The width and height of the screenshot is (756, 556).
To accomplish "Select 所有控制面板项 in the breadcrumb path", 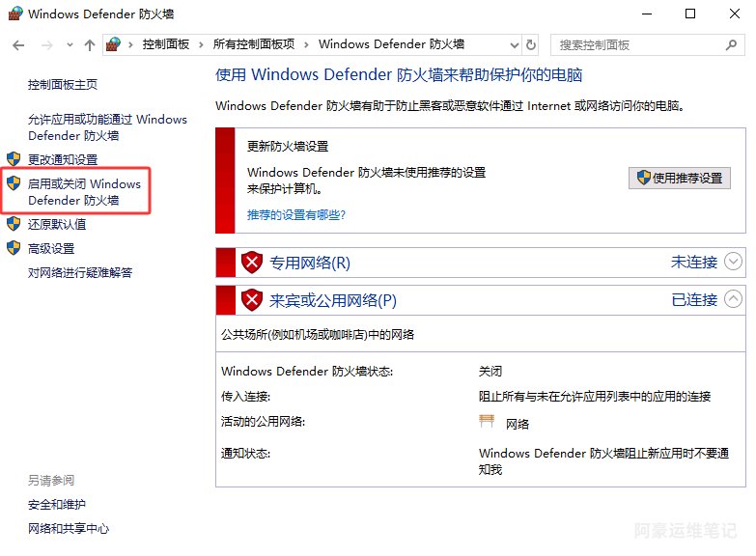I will click(253, 44).
